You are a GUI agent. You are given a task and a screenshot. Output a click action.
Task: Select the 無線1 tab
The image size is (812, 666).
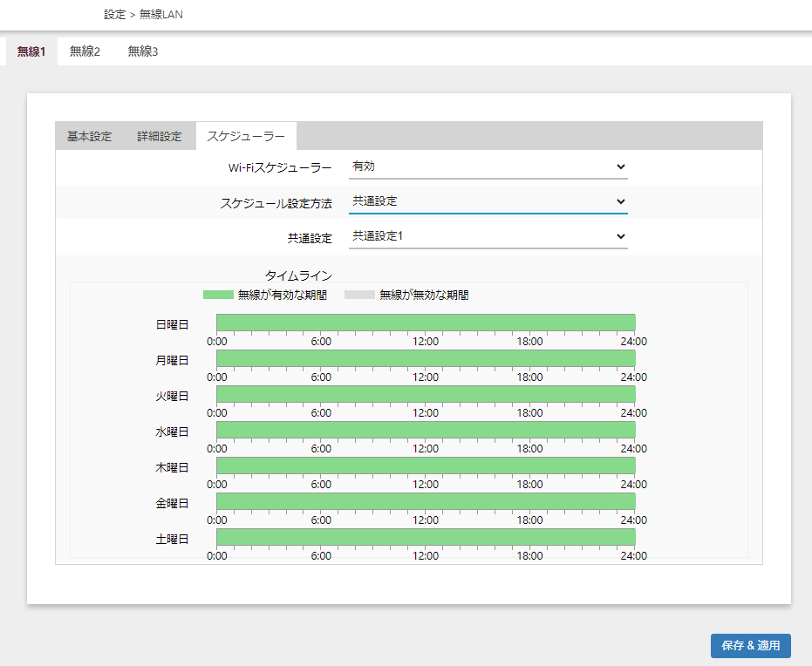coord(31,51)
